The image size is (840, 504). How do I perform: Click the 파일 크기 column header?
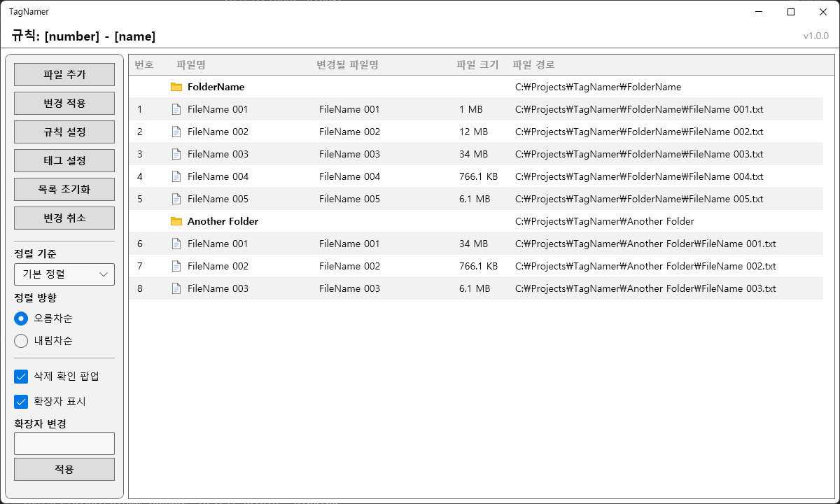click(x=477, y=65)
